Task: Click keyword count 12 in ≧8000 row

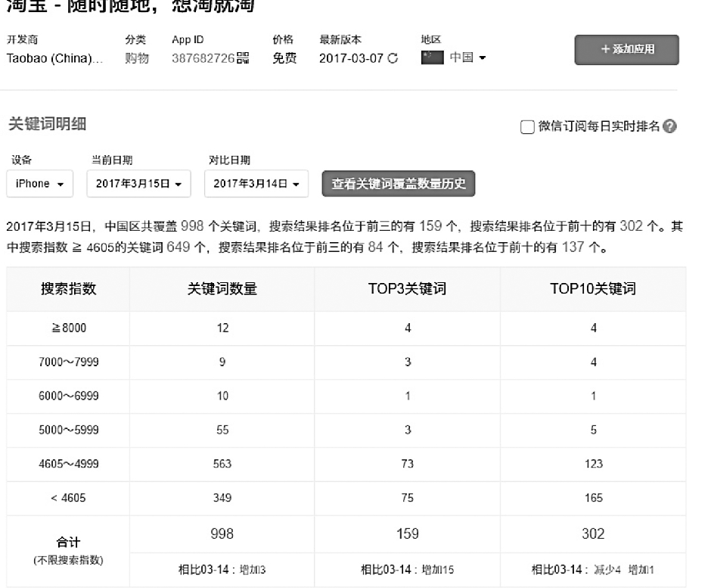Action: point(222,328)
